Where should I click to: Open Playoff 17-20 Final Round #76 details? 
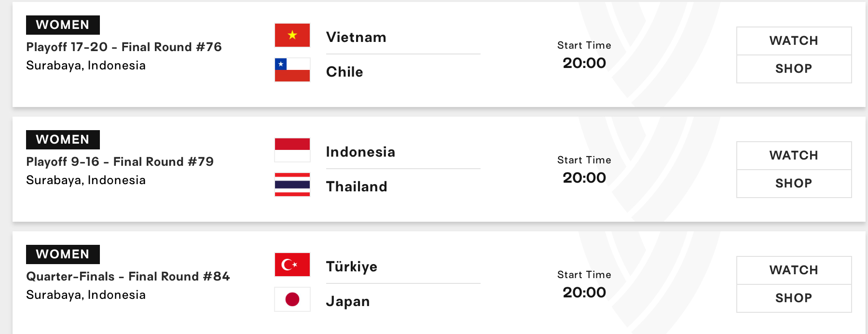[x=124, y=47]
